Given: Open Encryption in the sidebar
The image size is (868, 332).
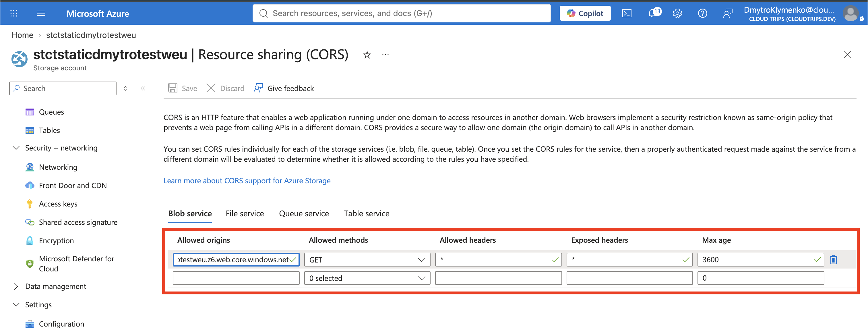Looking at the screenshot, I should [56, 241].
